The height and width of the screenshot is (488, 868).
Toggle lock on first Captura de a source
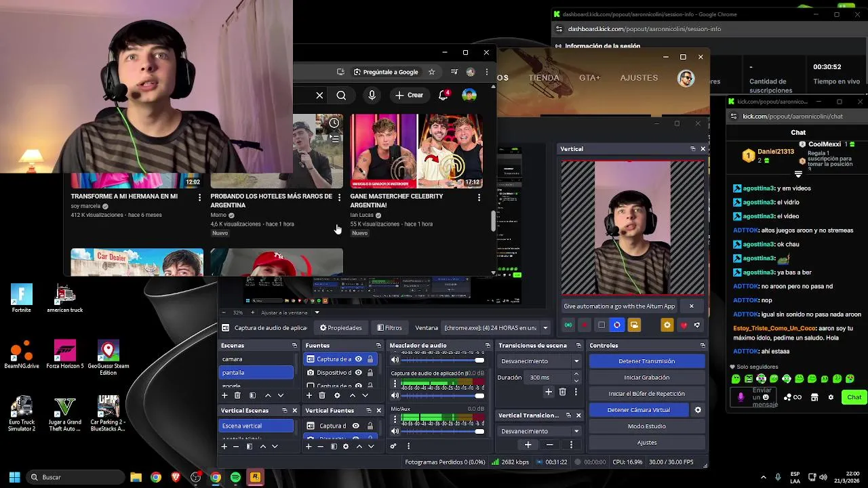tap(370, 359)
